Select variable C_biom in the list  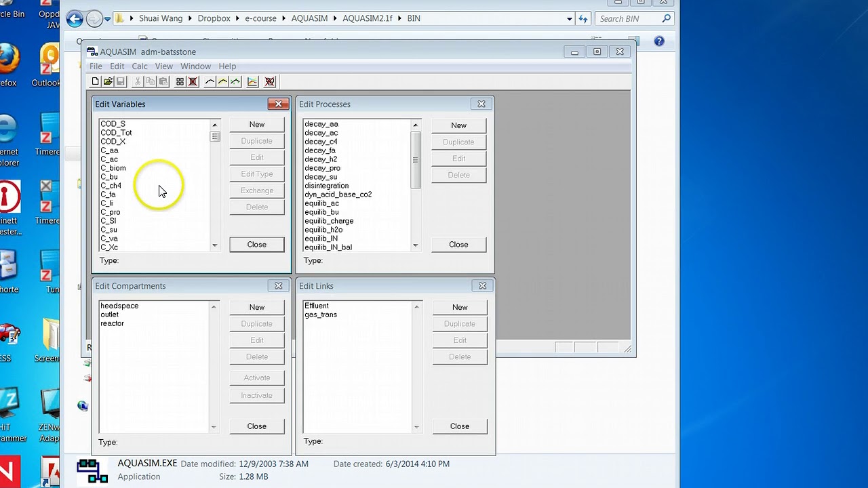pyautogui.click(x=113, y=168)
